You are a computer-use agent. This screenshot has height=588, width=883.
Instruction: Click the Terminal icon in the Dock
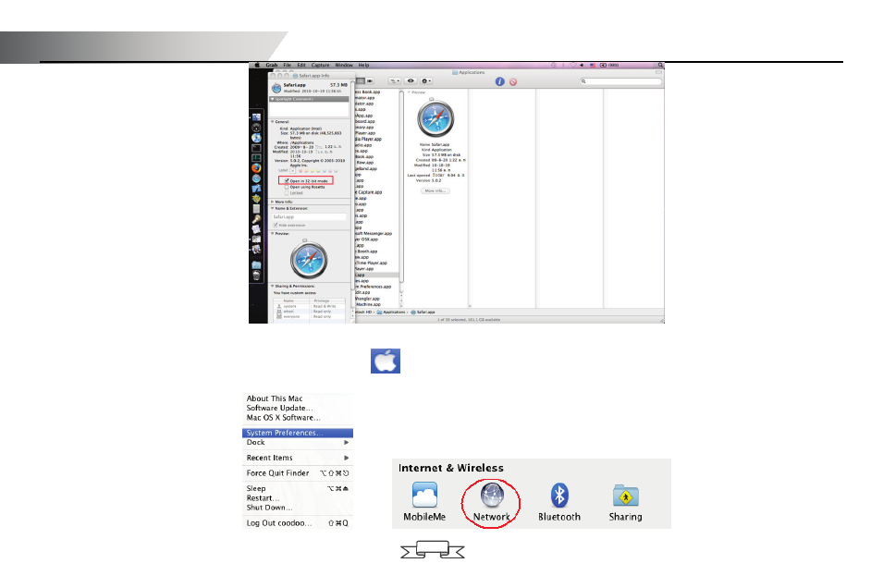256,148
